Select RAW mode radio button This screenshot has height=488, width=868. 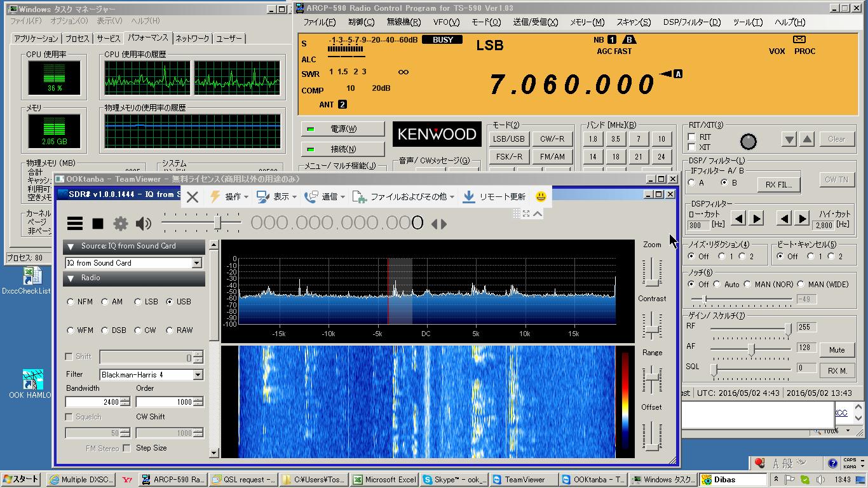[170, 330]
